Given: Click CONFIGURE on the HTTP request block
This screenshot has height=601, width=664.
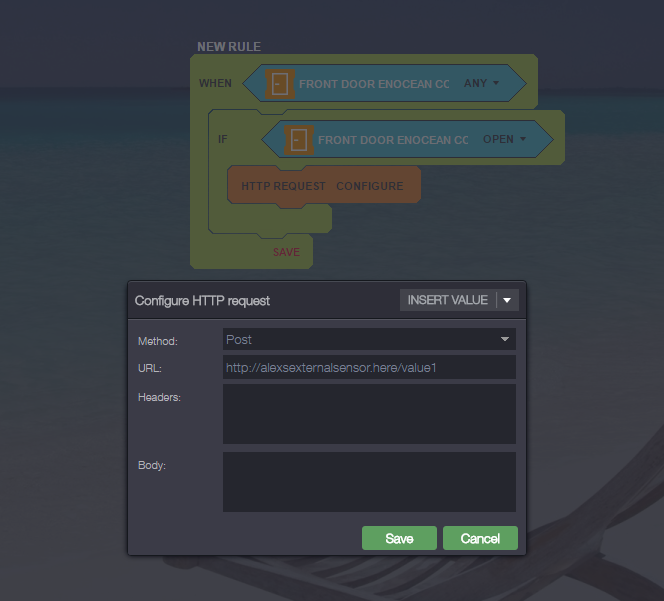Looking at the screenshot, I should tap(369, 186).
